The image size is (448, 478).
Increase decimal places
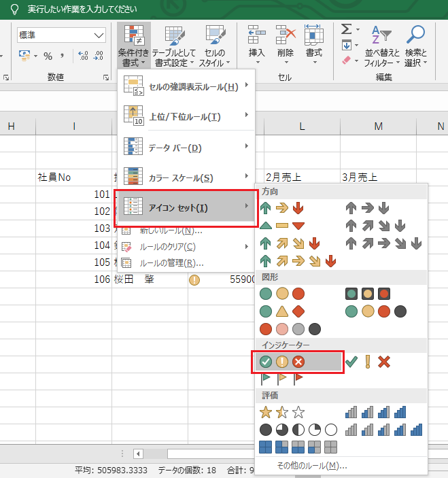[83, 56]
